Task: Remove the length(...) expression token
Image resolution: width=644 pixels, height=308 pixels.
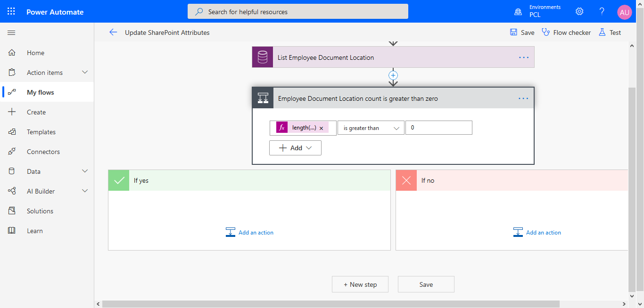Action: [x=322, y=128]
